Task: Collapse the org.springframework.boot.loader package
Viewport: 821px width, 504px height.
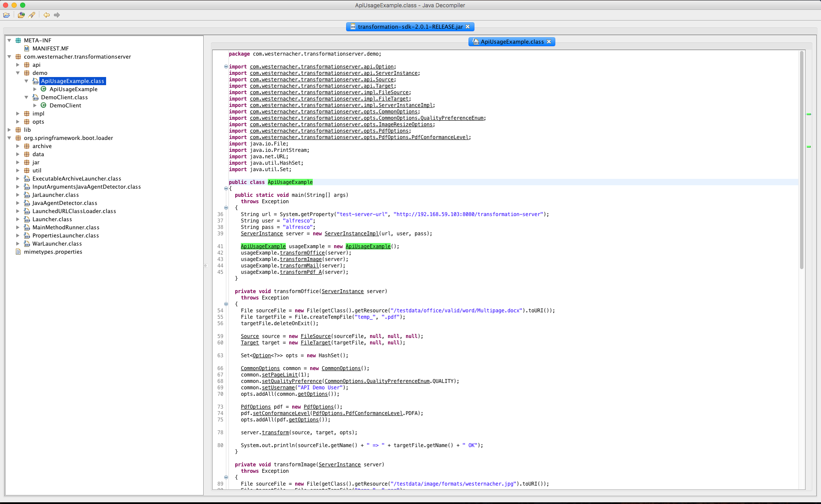Action: (9, 138)
